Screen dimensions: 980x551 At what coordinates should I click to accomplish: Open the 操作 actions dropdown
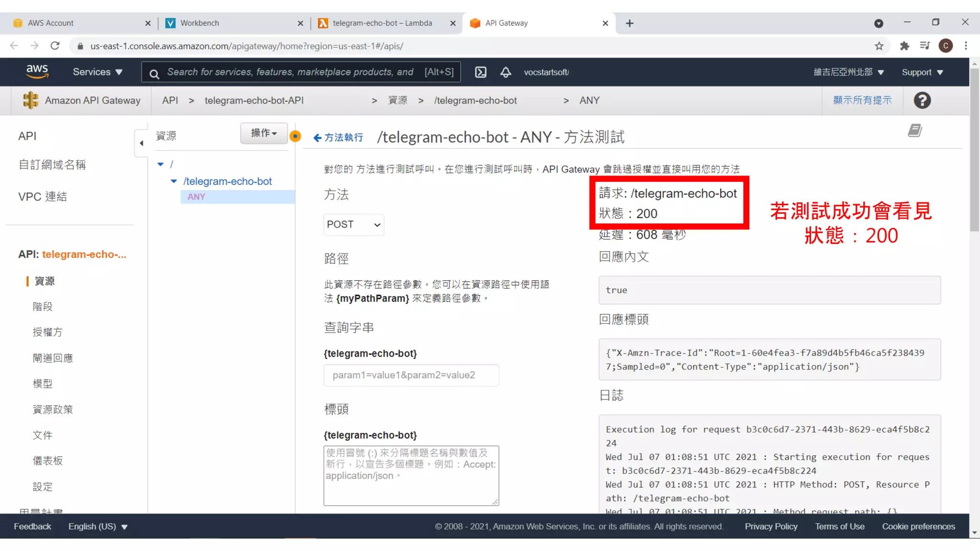point(264,133)
